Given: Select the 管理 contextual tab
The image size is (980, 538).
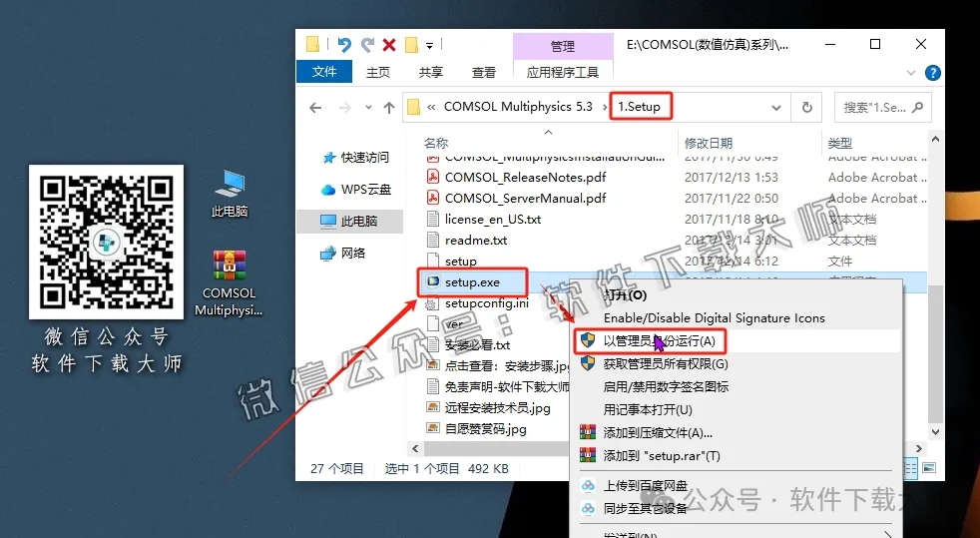Looking at the screenshot, I should (563, 46).
